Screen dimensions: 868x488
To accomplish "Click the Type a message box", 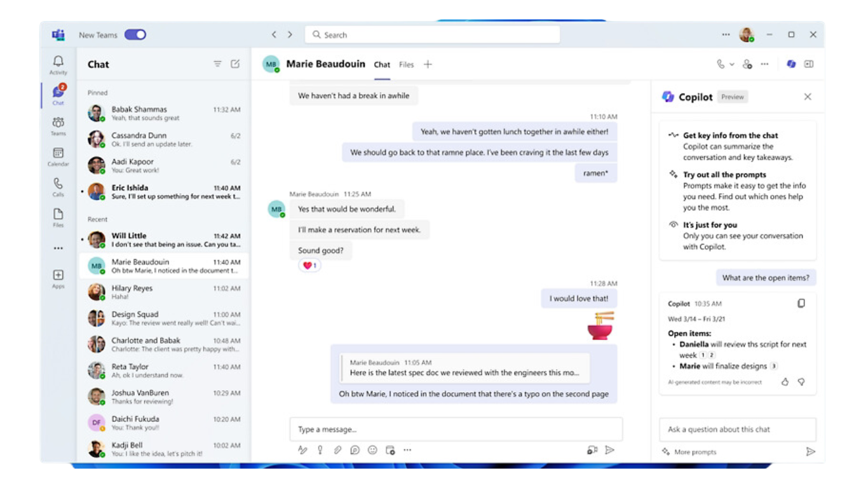I will click(x=456, y=430).
